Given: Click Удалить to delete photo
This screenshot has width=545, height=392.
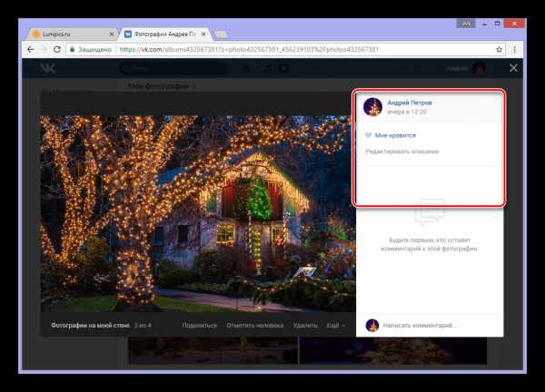Looking at the screenshot, I should point(305,326).
